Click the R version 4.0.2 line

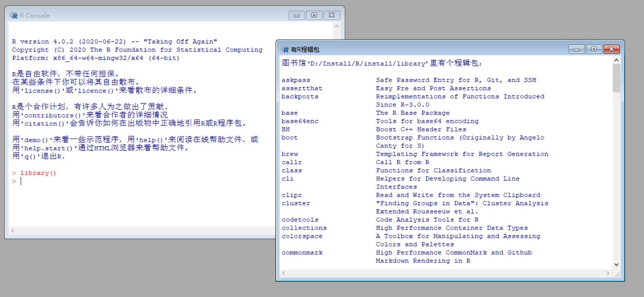tap(115, 41)
